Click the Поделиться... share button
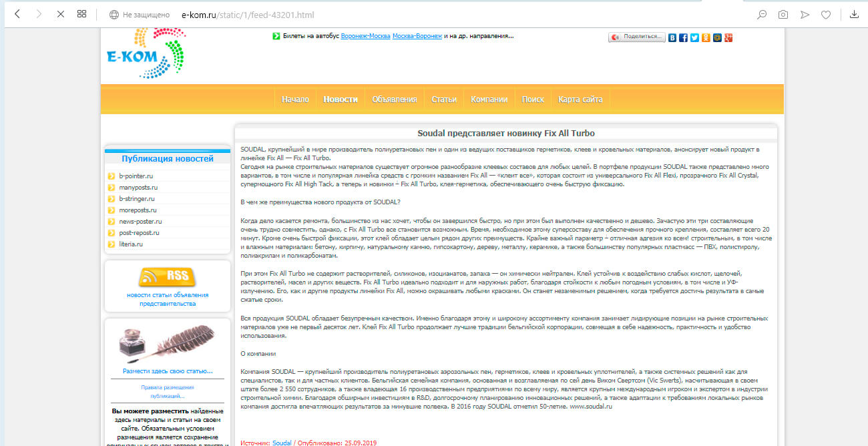The image size is (868, 446). click(636, 37)
